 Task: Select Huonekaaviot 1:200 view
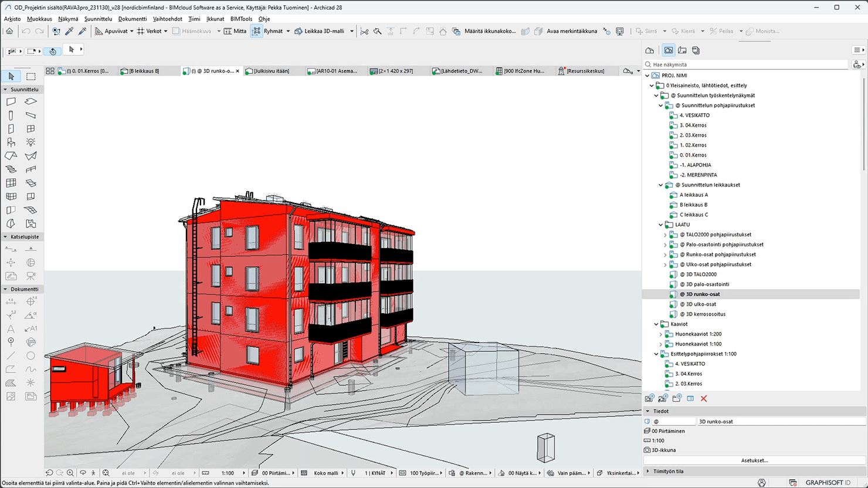(698, 334)
